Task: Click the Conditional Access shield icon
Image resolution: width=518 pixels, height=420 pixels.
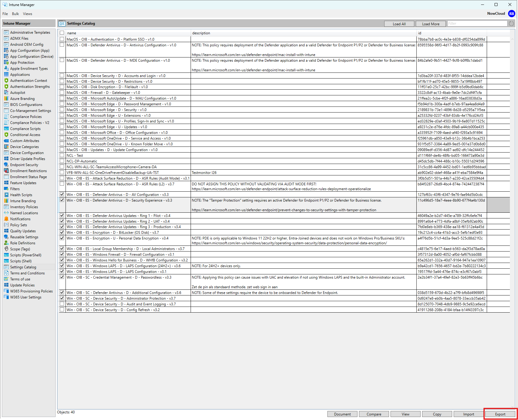Action: point(6,135)
